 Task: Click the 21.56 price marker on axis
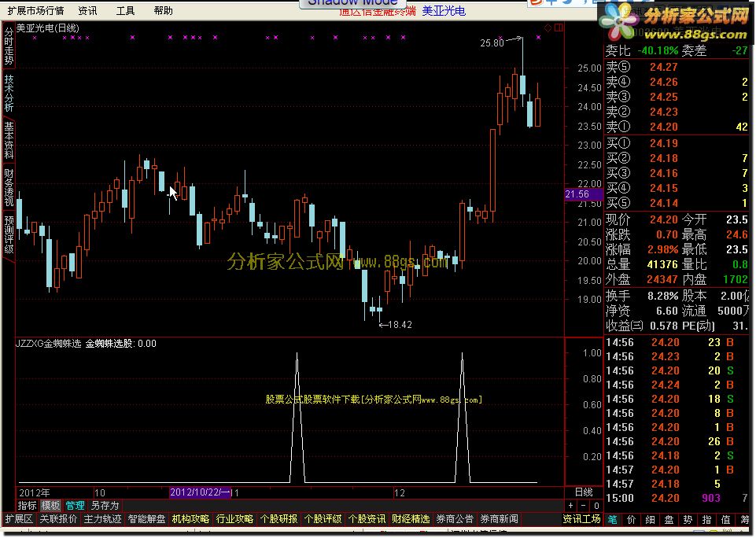tap(584, 194)
